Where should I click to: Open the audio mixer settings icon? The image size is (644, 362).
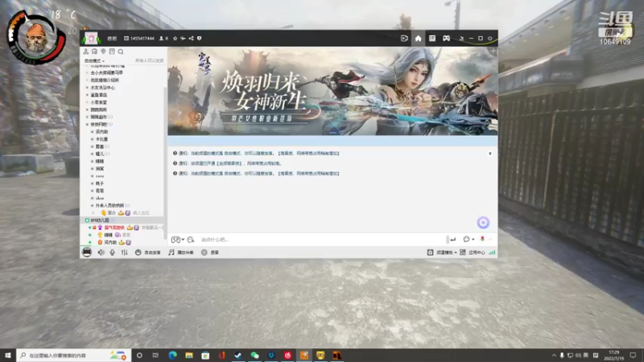124,253
